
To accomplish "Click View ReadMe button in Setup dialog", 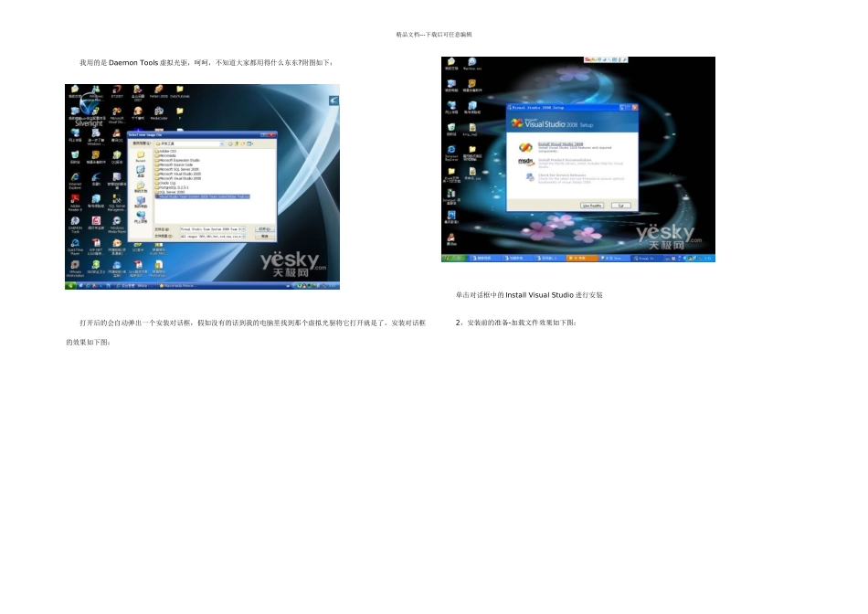I will tap(592, 206).
